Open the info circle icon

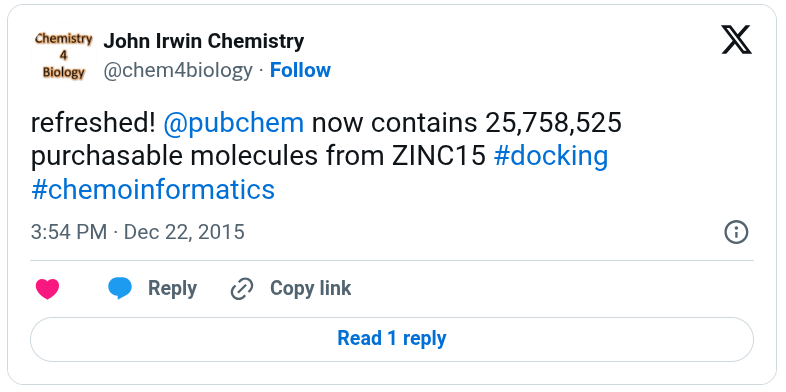(736, 232)
